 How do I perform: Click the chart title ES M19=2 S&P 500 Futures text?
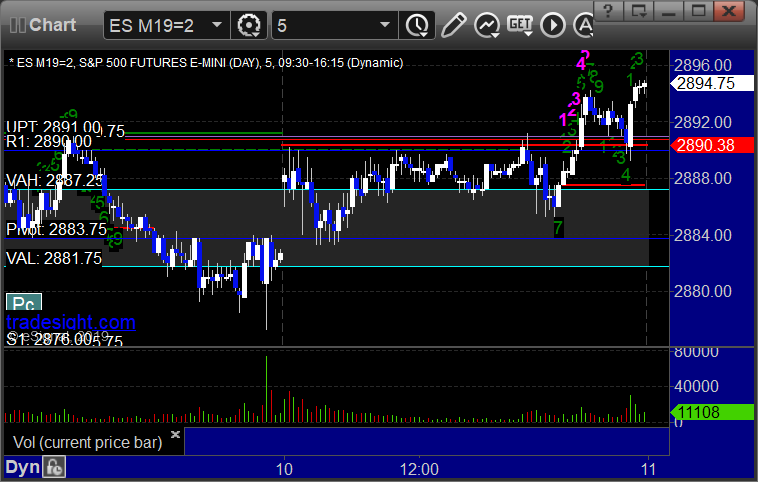click(x=206, y=63)
